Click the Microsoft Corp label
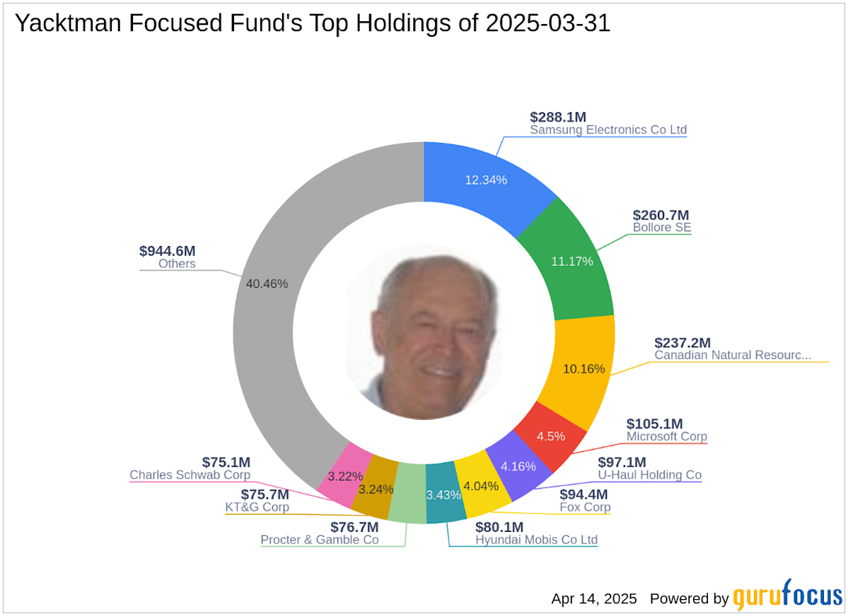This screenshot has width=848, height=616. tap(666, 436)
